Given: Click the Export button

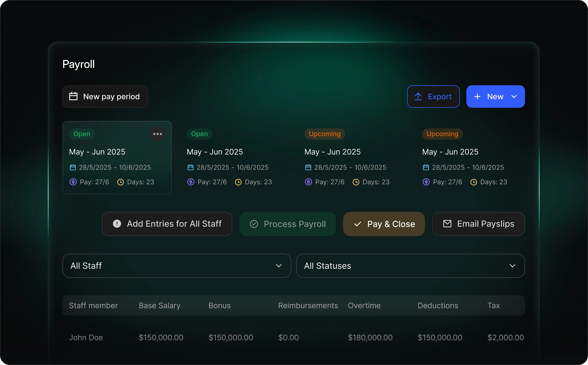Looking at the screenshot, I should (433, 97).
